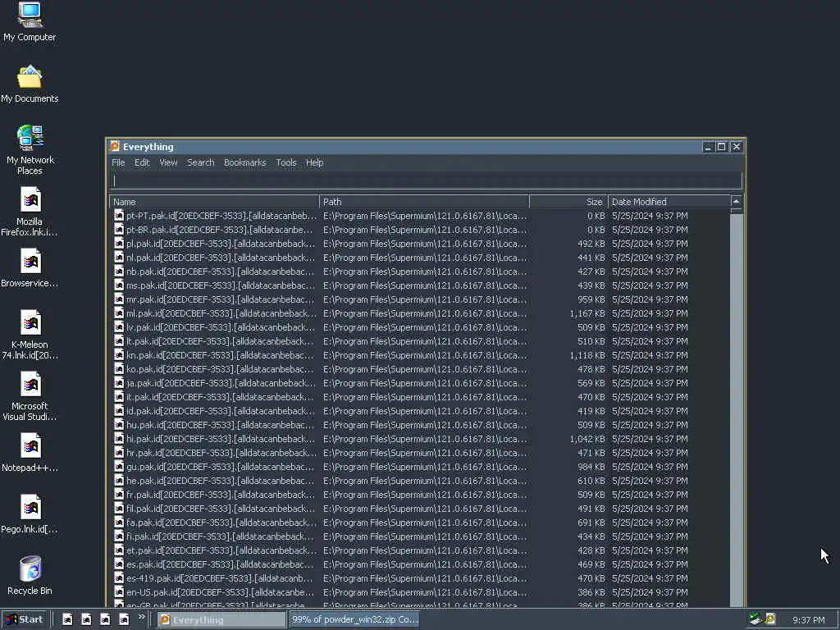Click the file icon of en-US.pak row
This screenshot has height=630, width=840.
tap(119, 592)
